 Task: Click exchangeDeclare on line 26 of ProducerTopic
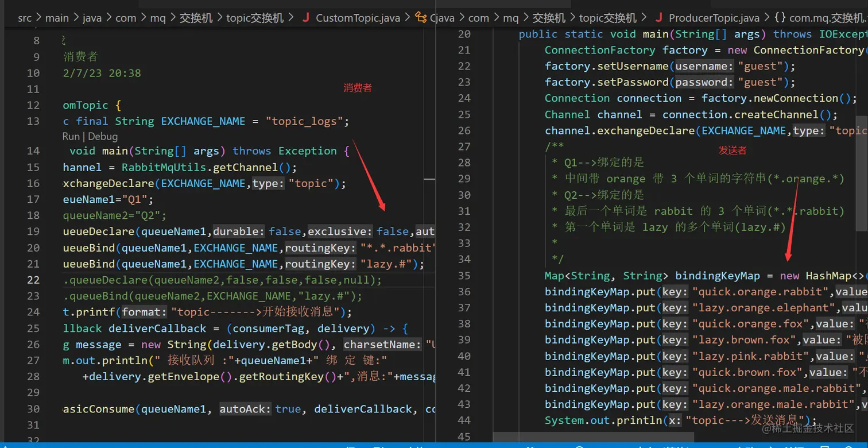(646, 130)
